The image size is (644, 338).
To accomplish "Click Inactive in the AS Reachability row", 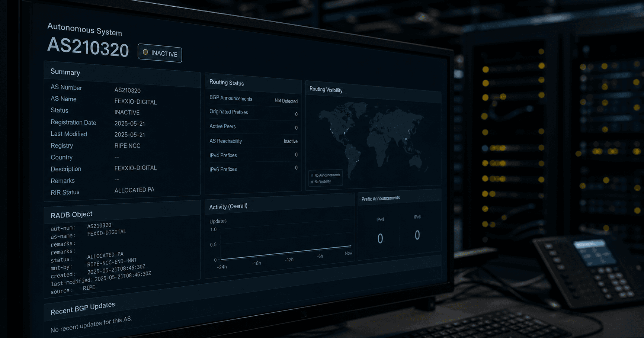I will pyautogui.click(x=291, y=141).
